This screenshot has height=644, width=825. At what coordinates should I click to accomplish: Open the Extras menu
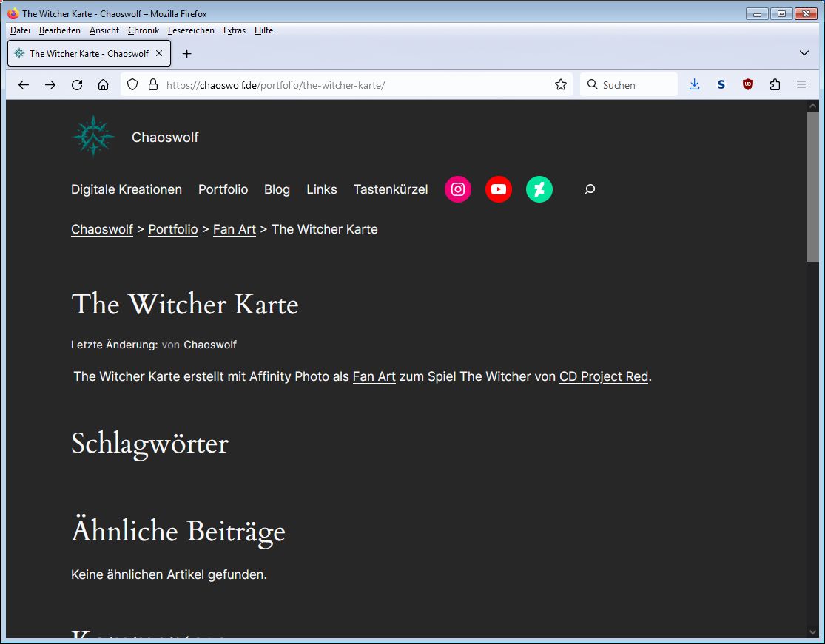(x=235, y=30)
